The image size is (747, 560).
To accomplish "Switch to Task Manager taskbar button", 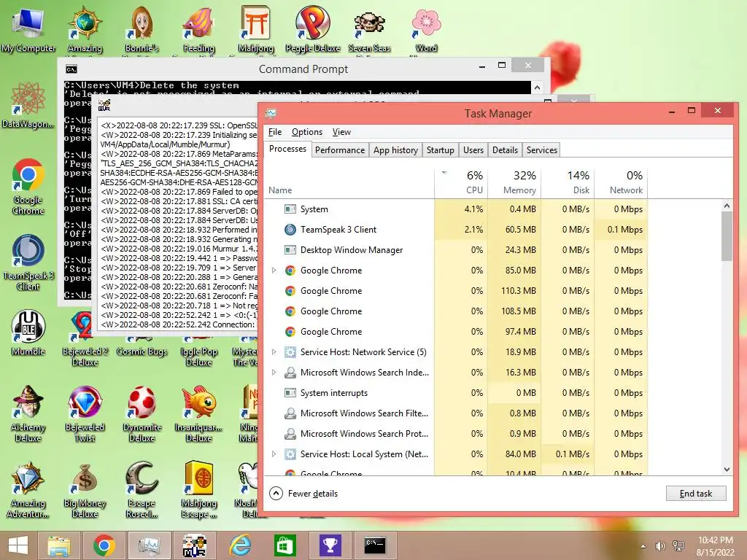I will pos(149,545).
